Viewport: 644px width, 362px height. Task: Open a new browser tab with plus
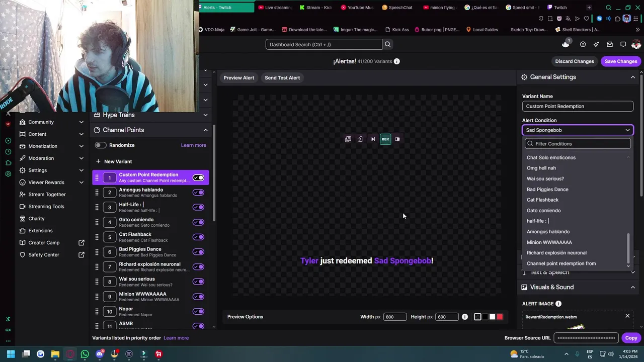pyautogui.click(x=589, y=8)
